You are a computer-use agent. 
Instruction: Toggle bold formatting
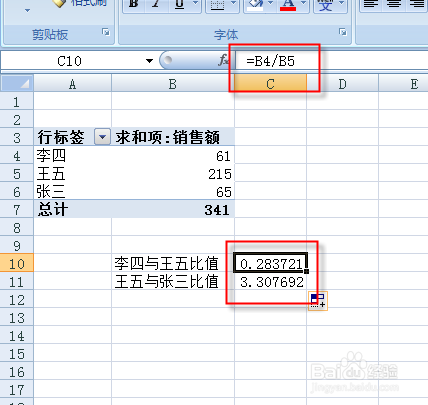click(134, 5)
